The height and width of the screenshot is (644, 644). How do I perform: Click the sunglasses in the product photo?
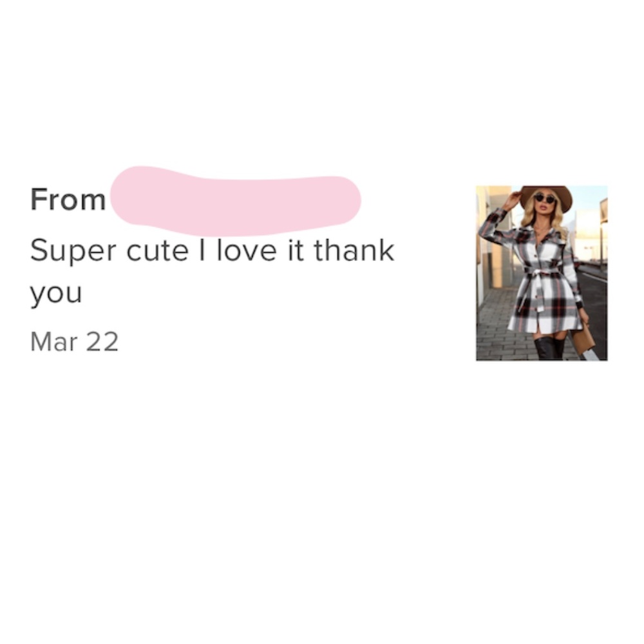tap(545, 199)
